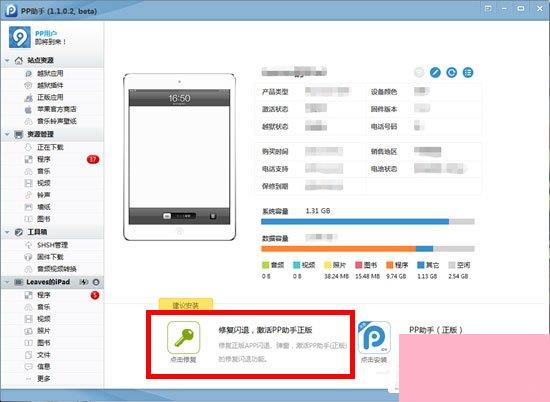This screenshot has width=550, height=402.
Task: Click the PP user avatar picture
Action: pos(20,37)
